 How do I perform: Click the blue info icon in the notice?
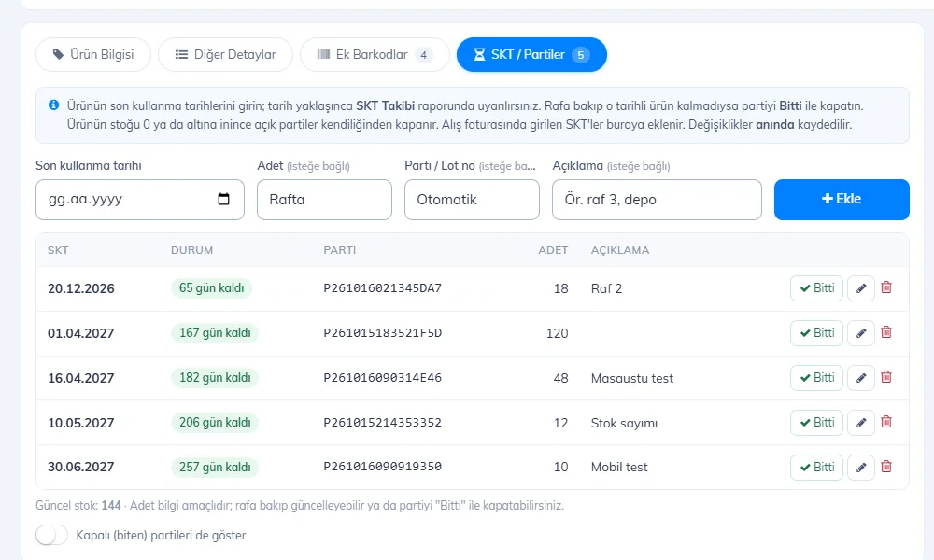point(53,105)
